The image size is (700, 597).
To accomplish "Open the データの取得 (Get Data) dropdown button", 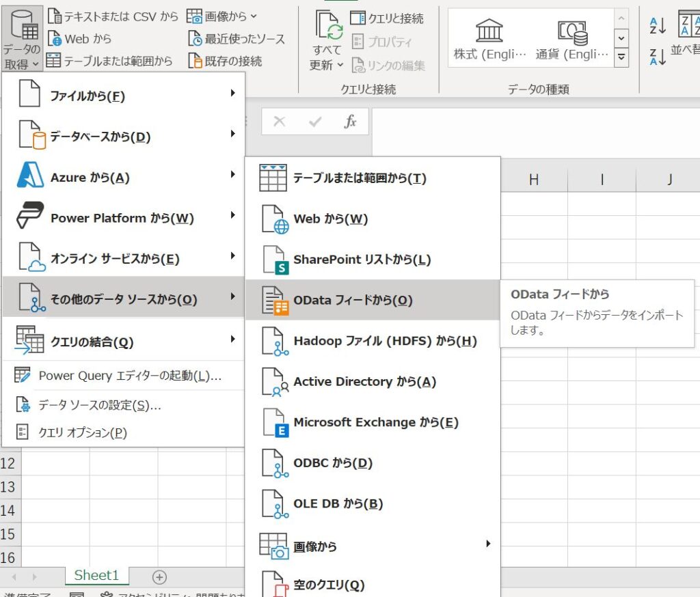I will point(22,39).
